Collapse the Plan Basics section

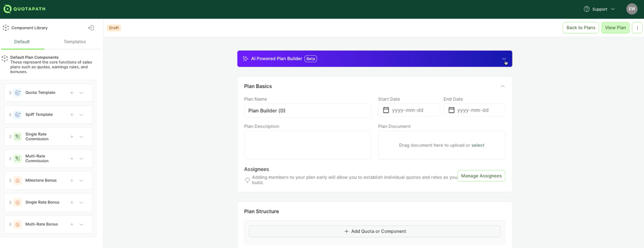coord(502,86)
